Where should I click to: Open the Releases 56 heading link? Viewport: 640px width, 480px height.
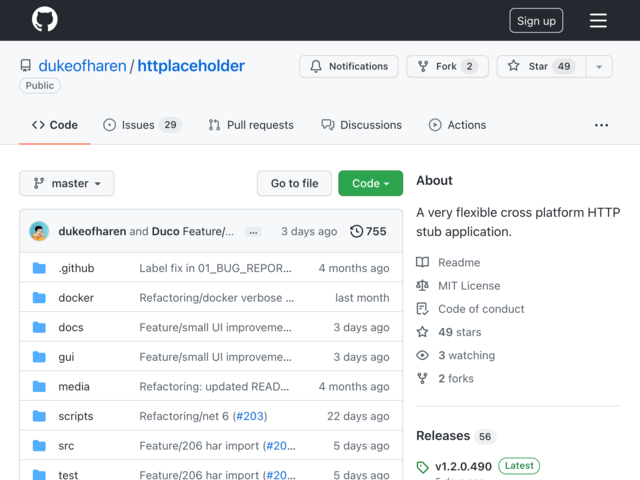pos(456,436)
